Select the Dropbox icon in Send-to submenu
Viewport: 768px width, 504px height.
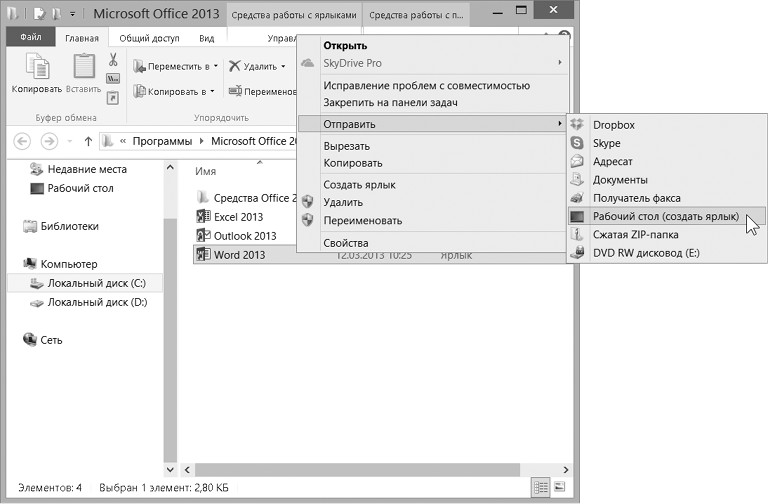(x=577, y=125)
